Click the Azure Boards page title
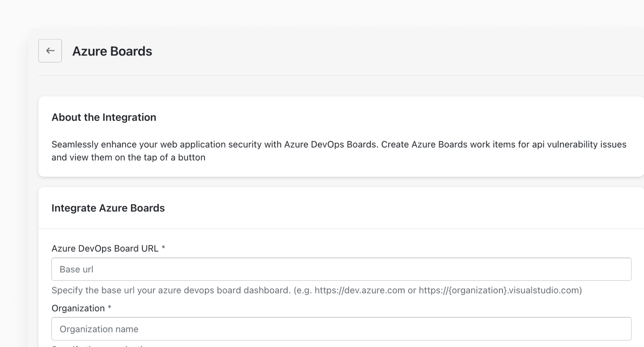Screen dimensions: 644x347 click(112, 51)
